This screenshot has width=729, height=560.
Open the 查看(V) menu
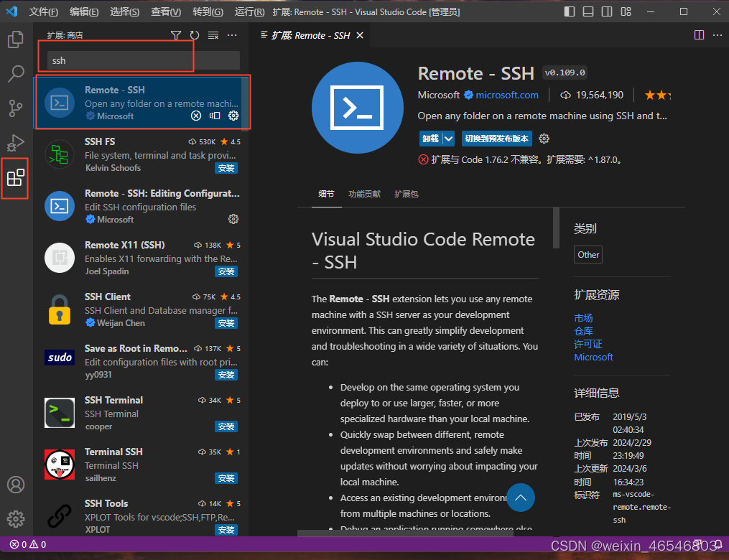click(166, 11)
